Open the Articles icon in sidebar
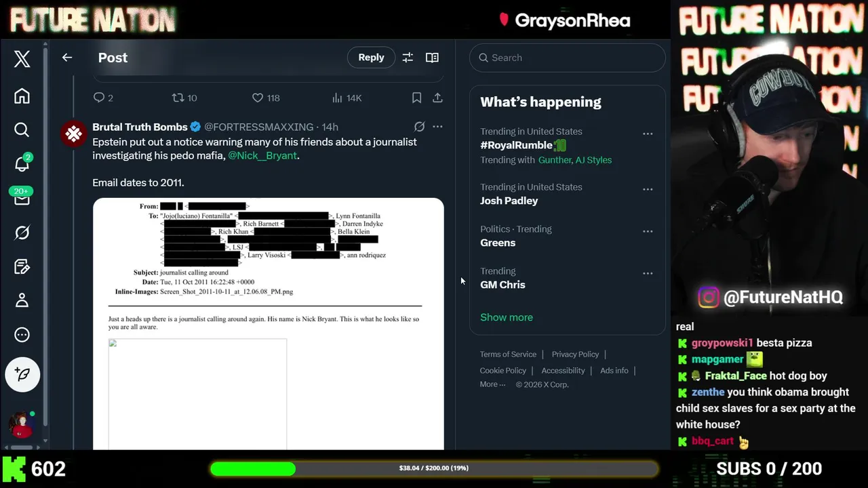This screenshot has height=488, width=868. tap(22, 266)
